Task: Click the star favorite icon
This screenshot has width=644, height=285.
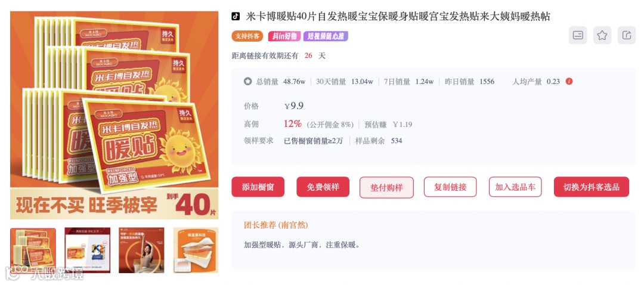Action: click(602, 35)
